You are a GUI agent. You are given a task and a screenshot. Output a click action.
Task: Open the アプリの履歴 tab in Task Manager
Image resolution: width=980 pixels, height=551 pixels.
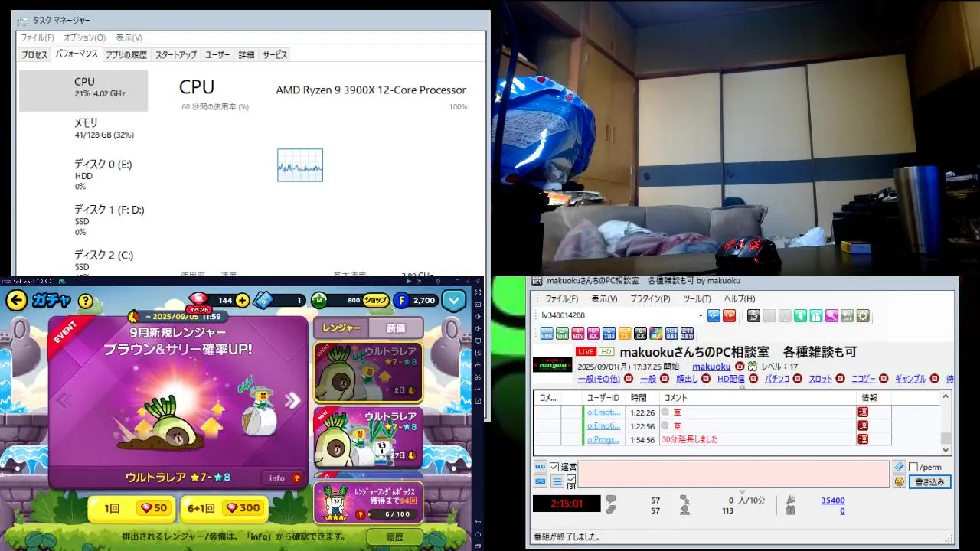click(x=126, y=54)
